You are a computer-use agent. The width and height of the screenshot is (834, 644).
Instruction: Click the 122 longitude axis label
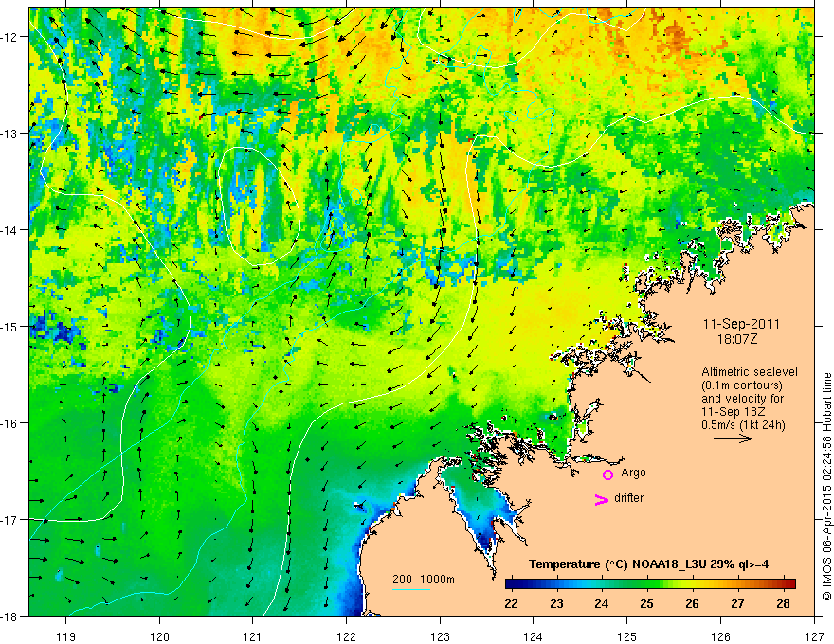[346, 636]
